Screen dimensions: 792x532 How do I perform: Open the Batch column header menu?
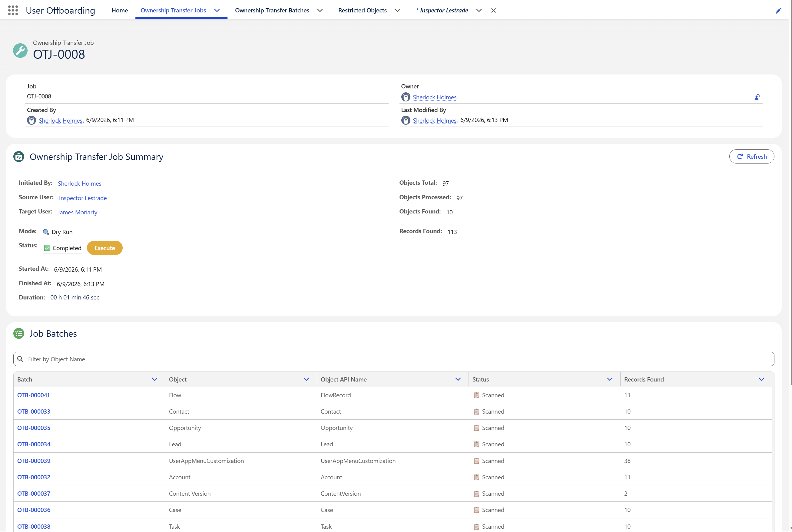pos(154,379)
